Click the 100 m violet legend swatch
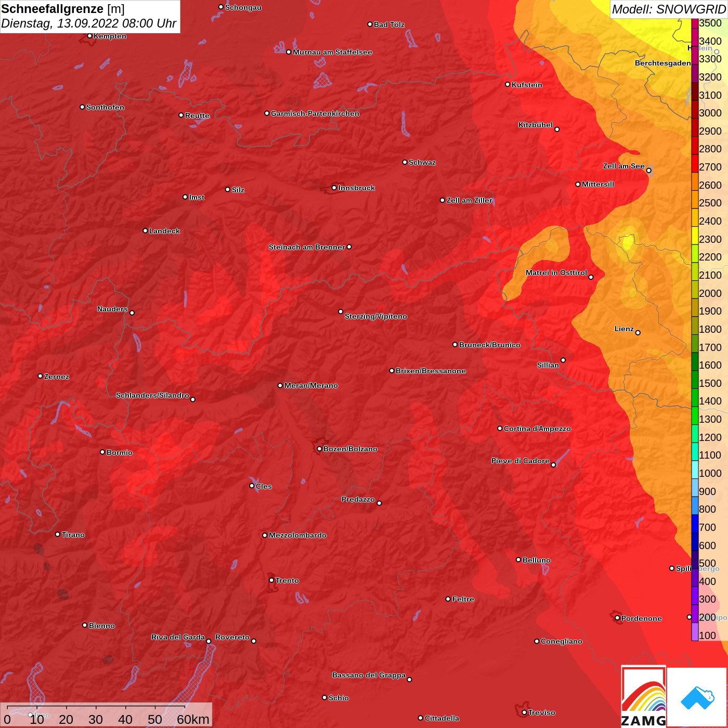The height and width of the screenshot is (728, 728). point(695,631)
